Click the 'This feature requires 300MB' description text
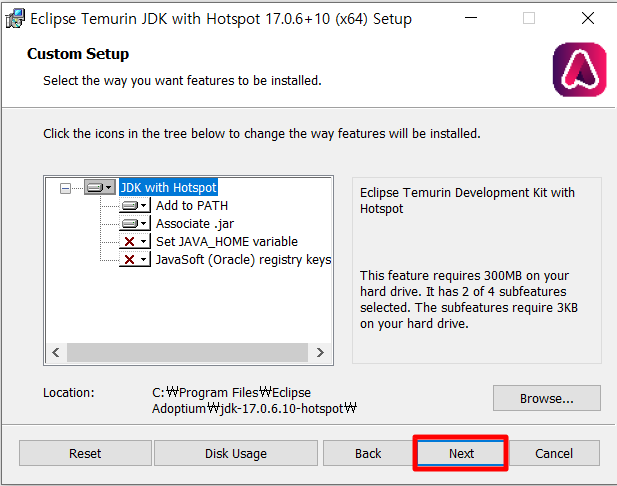 pos(469,299)
